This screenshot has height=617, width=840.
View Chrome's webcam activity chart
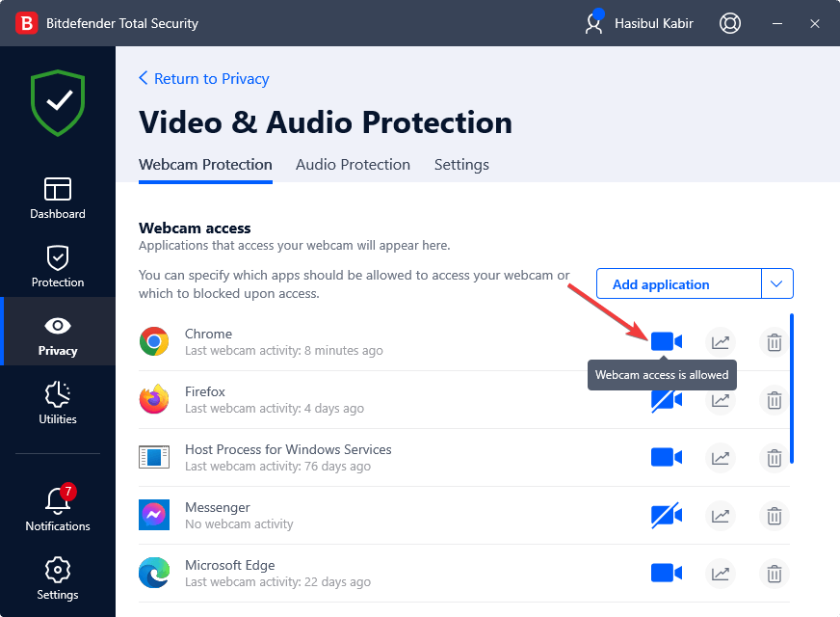point(720,342)
